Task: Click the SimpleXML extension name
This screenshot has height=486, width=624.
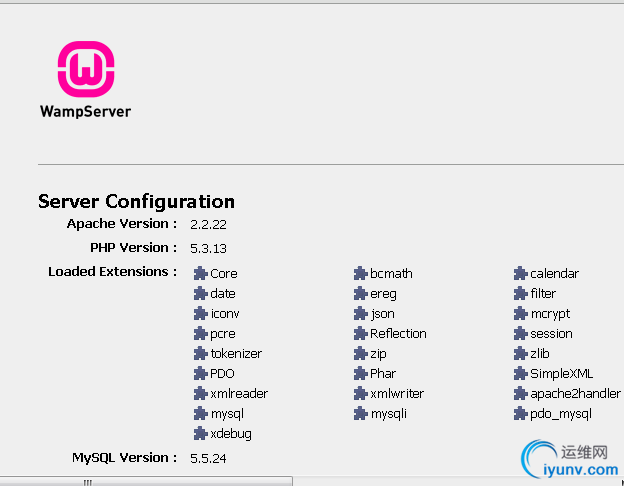Action: point(562,374)
